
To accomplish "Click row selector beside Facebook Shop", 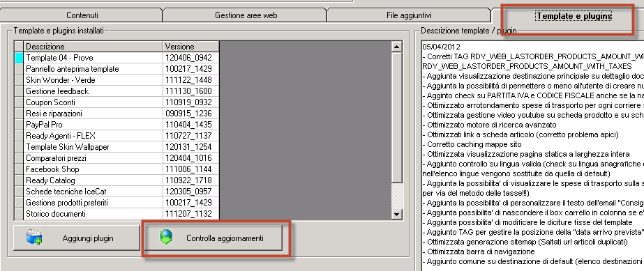I will point(19,169).
